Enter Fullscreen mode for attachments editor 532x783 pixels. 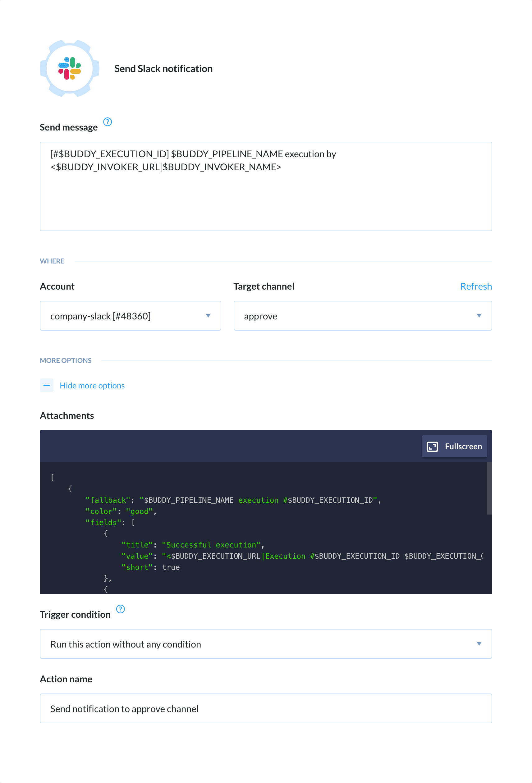pos(454,446)
